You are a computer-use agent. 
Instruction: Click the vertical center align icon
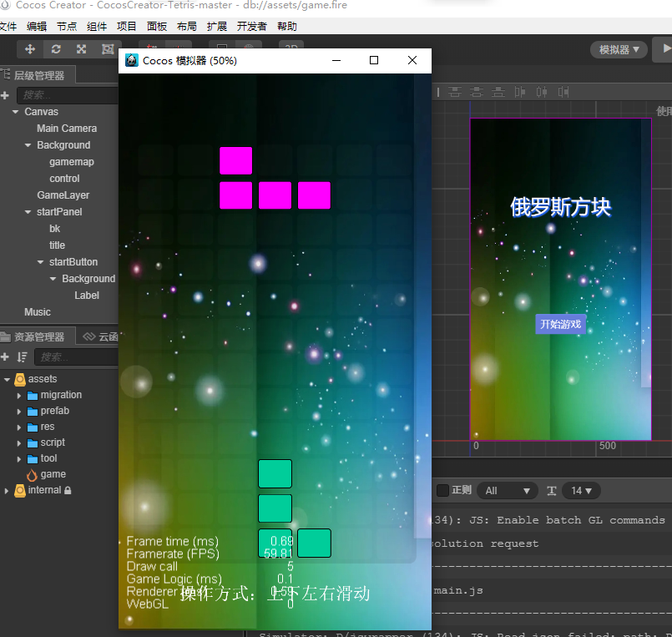coord(477,92)
